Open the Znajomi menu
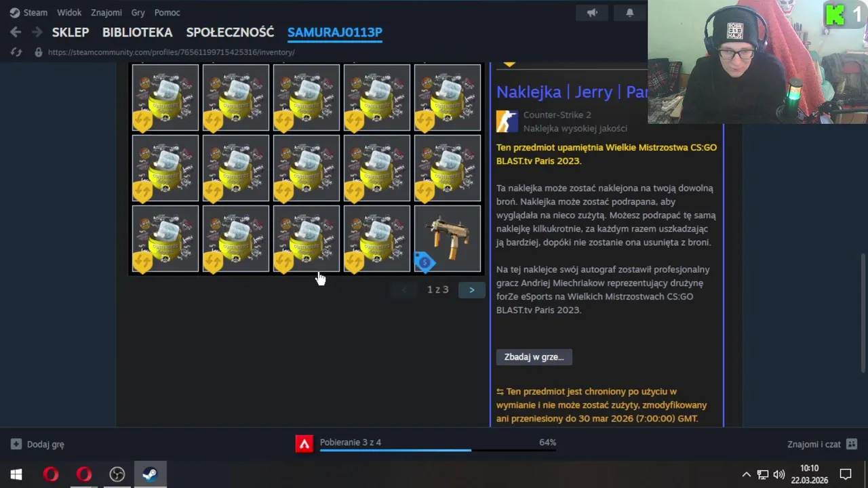This screenshot has height=488, width=868. 106,12
